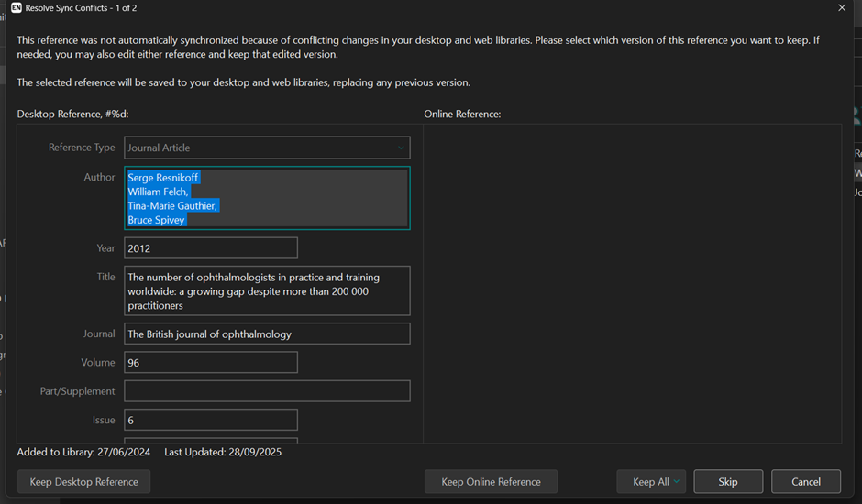Click the empty Online Reference panel
The height and width of the screenshot is (504, 862).
click(x=632, y=284)
